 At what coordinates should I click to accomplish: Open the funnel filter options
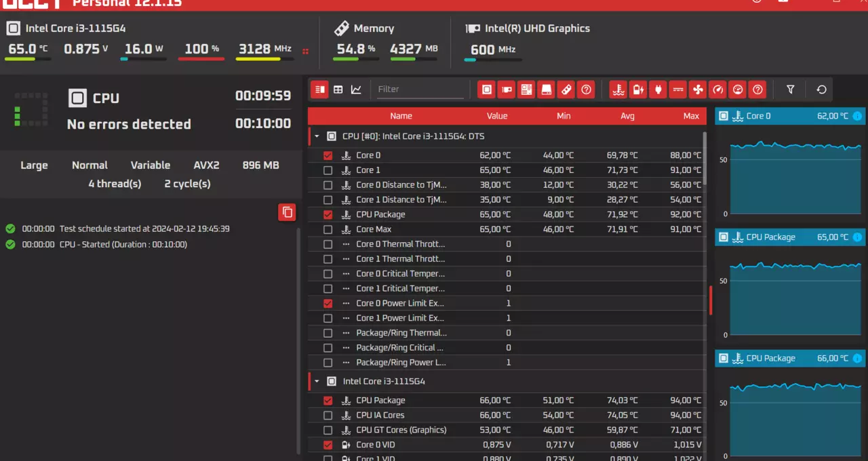pyautogui.click(x=790, y=89)
